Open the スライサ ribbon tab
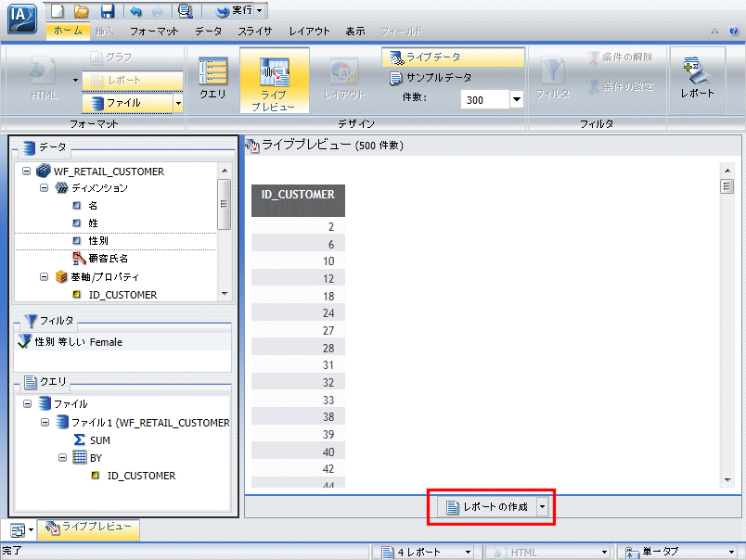Image resolution: width=746 pixels, height=560 pixels. [255, 32]
